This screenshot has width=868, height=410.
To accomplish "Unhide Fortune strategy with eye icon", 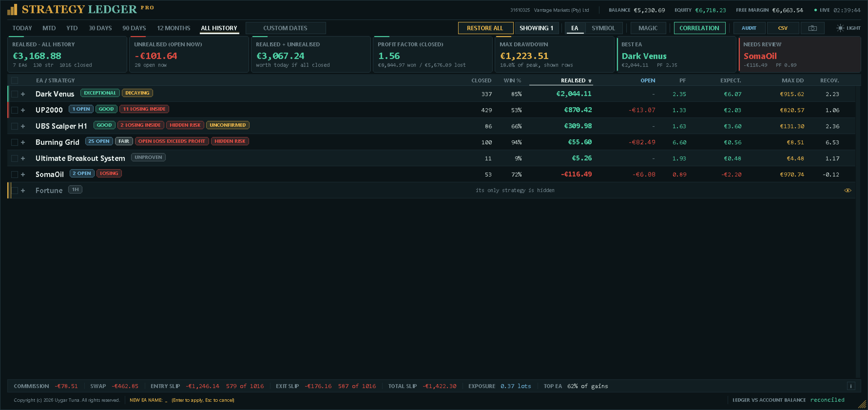I will pyautogui.click(x=848, y=191).
